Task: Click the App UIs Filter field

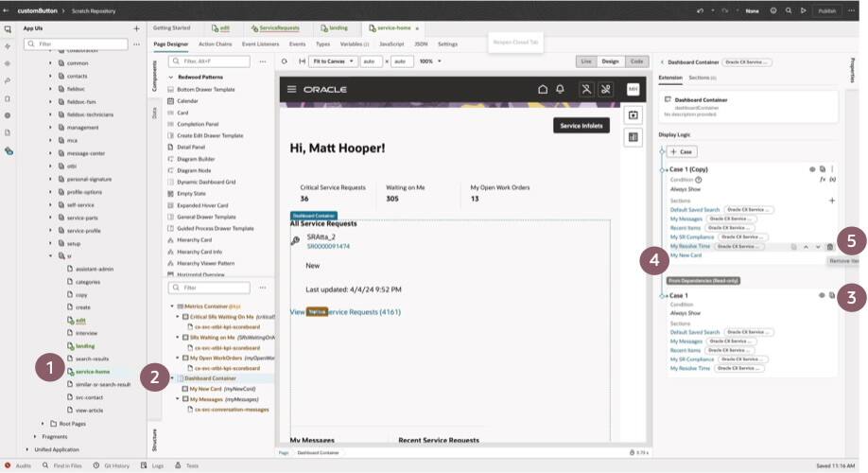Action: pos(76,44)
